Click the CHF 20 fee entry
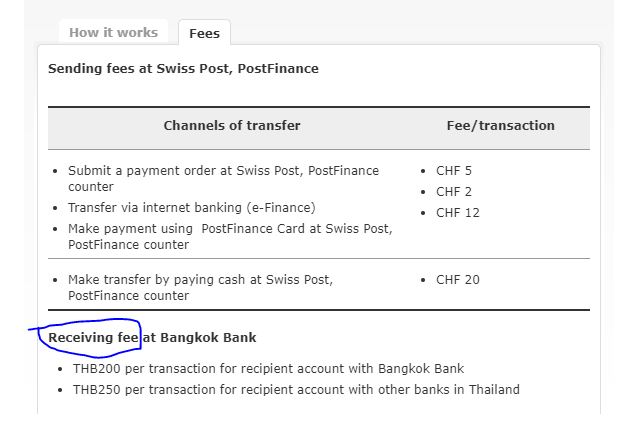Screen dimensions: 621x433 (458, 280)
